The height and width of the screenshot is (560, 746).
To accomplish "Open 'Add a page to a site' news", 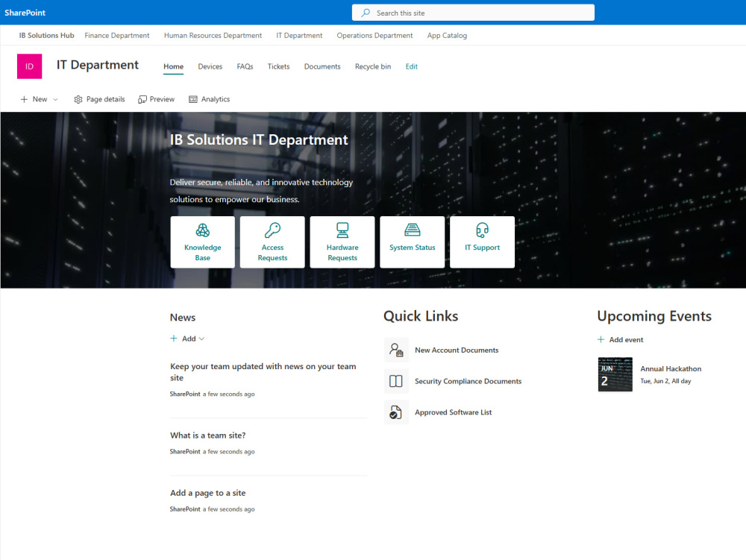I will tap(208, 493).
